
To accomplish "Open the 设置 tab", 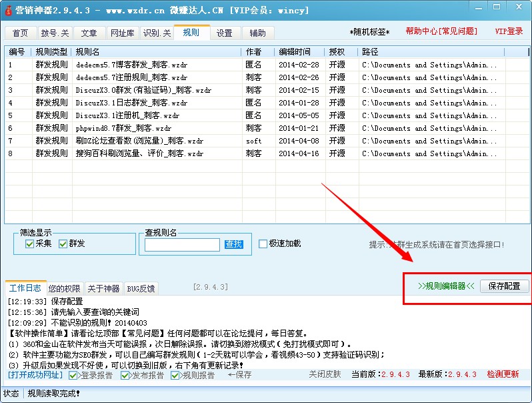I will tap(225, 33).
